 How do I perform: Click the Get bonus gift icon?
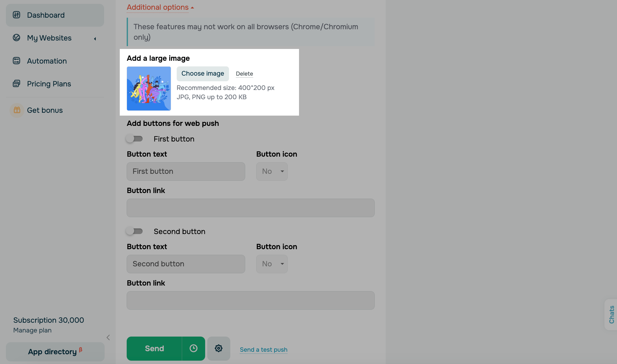17,110
